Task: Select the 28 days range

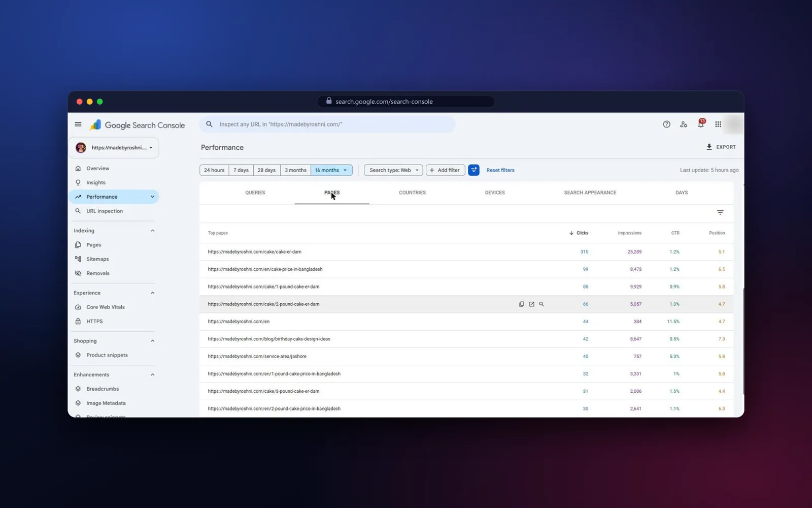Action: [x=266, y=170]
